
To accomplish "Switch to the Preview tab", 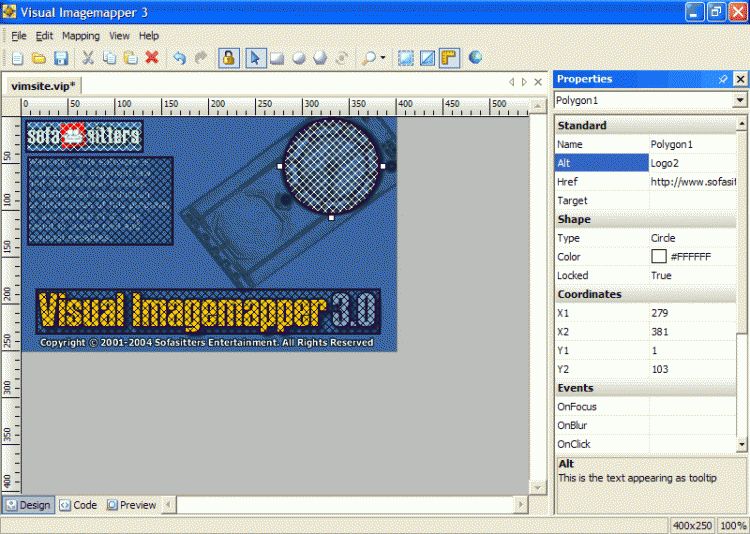I will [x=131, y=505].
